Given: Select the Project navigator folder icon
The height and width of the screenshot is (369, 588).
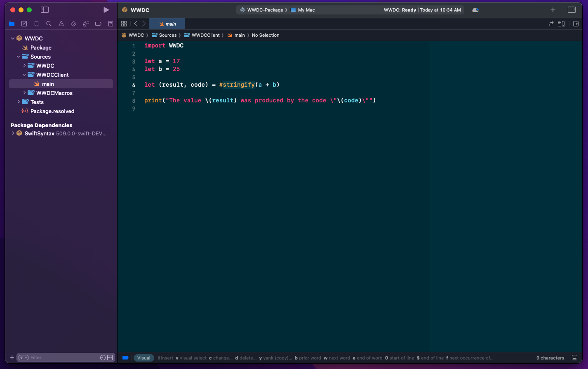Looking at the screenshot, I should click(12, 24).
